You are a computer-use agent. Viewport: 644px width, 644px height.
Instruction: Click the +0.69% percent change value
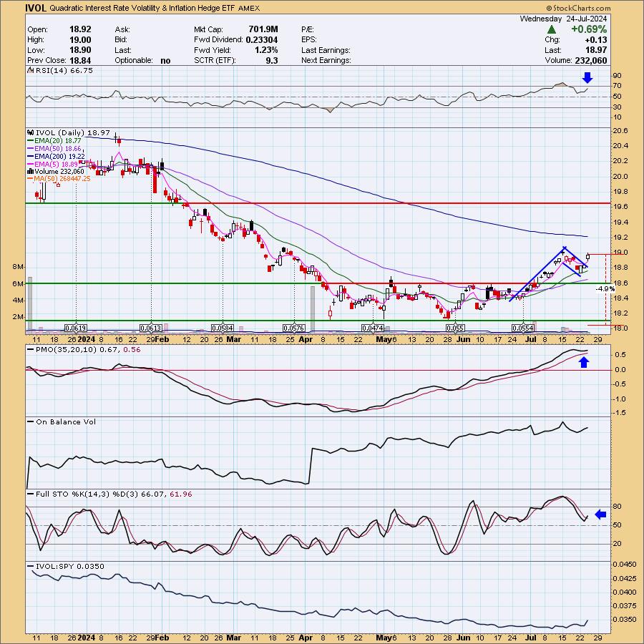(589, 29)
